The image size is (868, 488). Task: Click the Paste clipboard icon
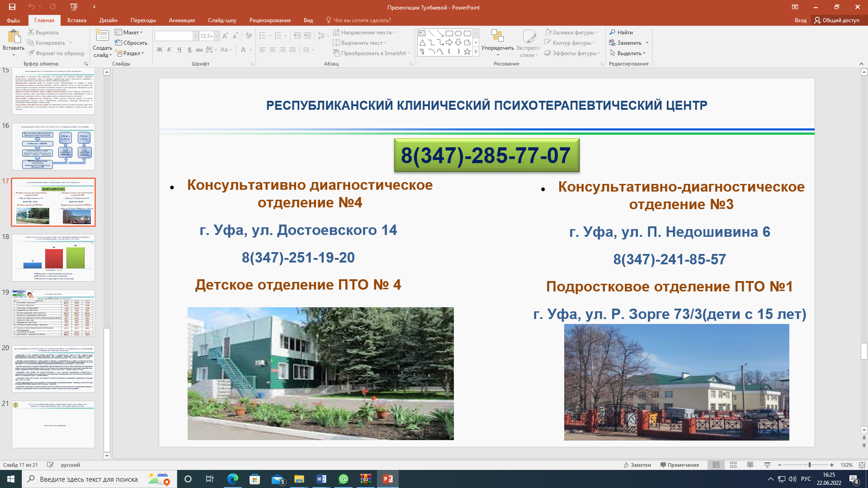point(14,36)
